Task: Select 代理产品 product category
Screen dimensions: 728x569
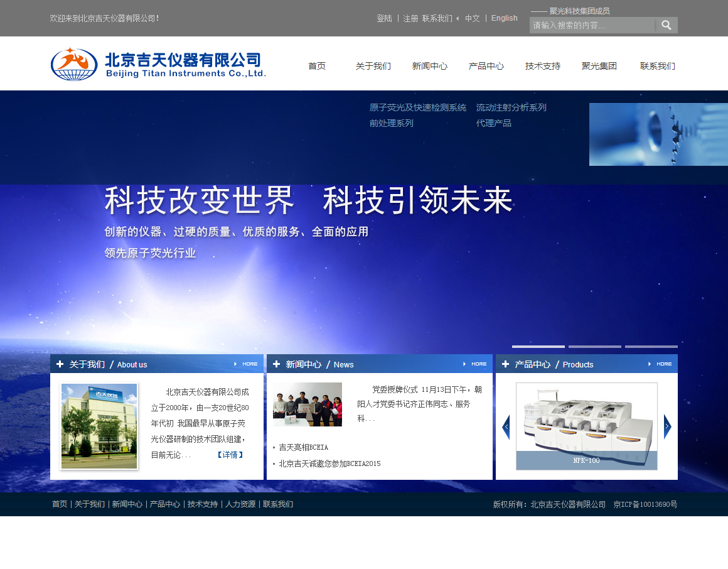Action: pos(493,123)
